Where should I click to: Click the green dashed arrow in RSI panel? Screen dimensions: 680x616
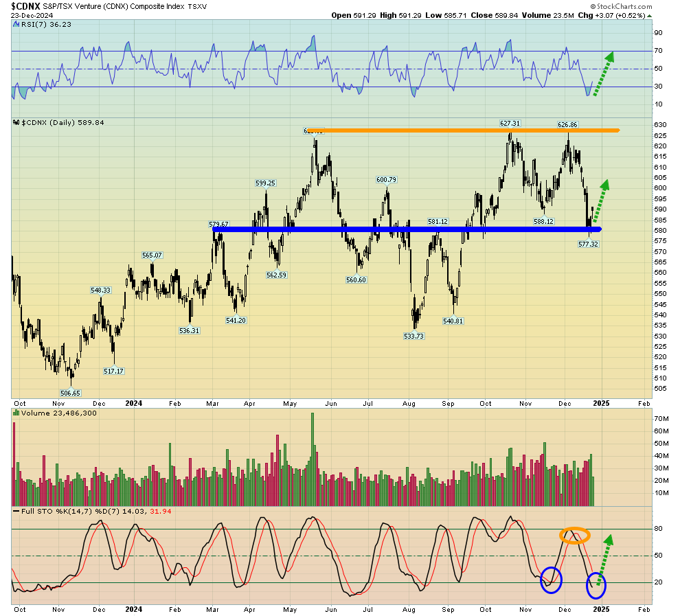[x=603, y=73]
